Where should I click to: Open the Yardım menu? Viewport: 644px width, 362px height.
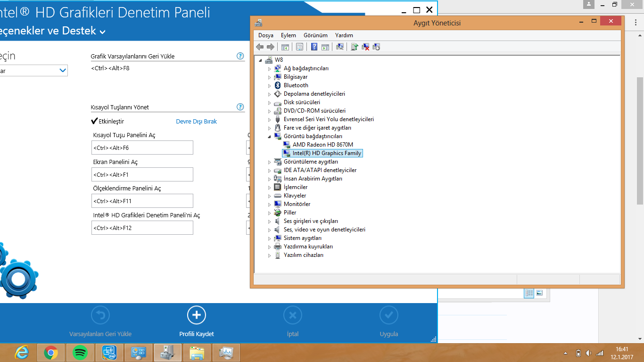(344, 35)
